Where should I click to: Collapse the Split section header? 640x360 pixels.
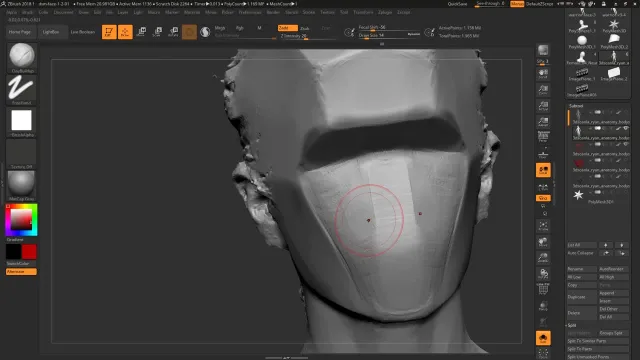coord(571,325)
